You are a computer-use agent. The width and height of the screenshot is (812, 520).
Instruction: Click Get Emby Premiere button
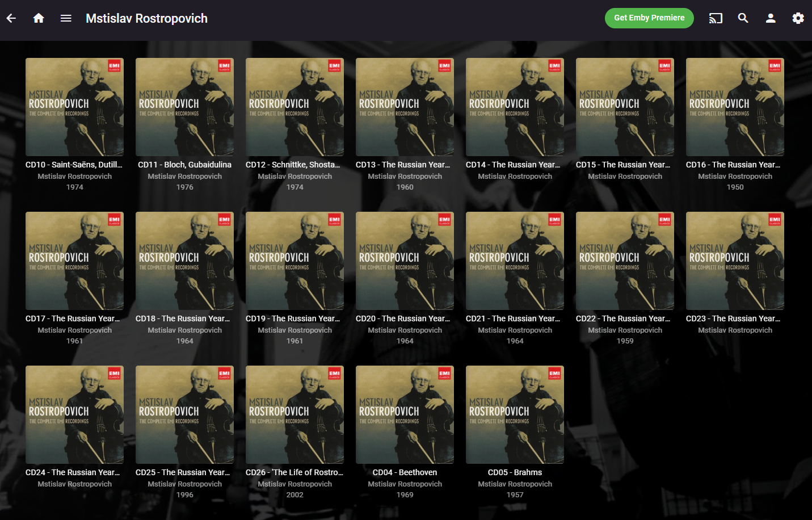649,18
